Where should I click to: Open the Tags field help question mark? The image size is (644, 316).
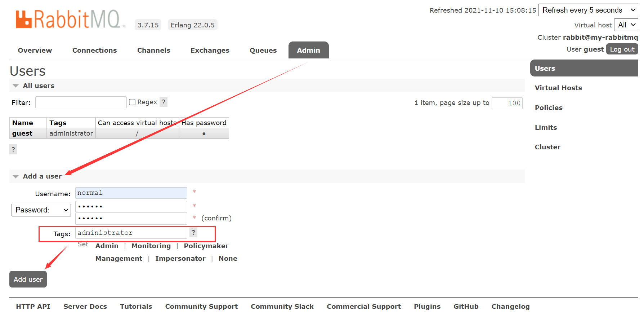[x=193, y=233]
